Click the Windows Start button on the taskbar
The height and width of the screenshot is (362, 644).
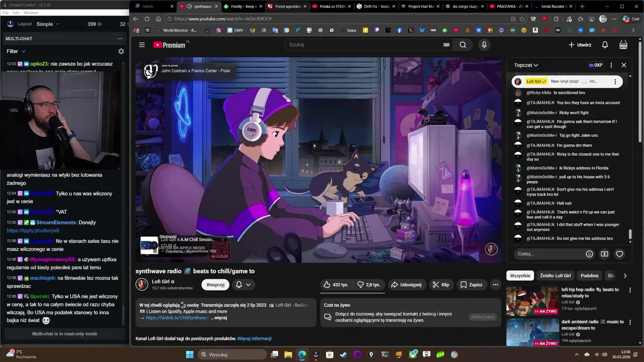[190, 354]
